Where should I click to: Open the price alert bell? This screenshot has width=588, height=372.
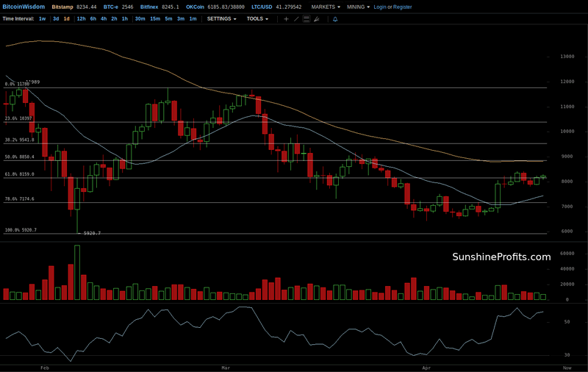(x=335, y=19)
